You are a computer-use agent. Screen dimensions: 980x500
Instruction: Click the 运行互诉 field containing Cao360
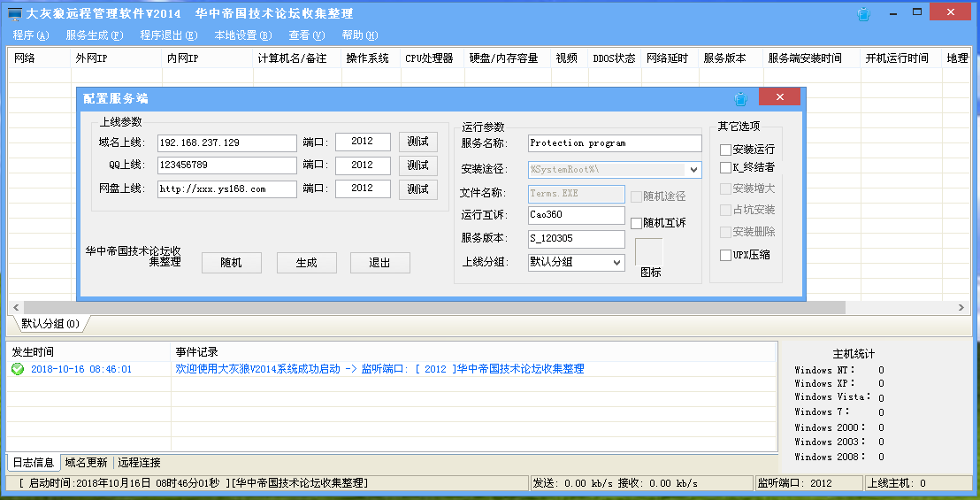[x=577, y=215]
